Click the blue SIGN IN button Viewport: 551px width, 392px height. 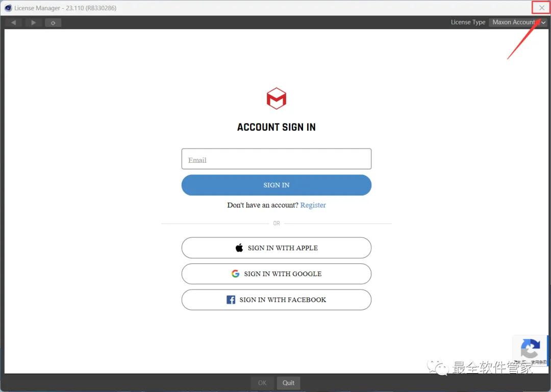coord(276,185)
